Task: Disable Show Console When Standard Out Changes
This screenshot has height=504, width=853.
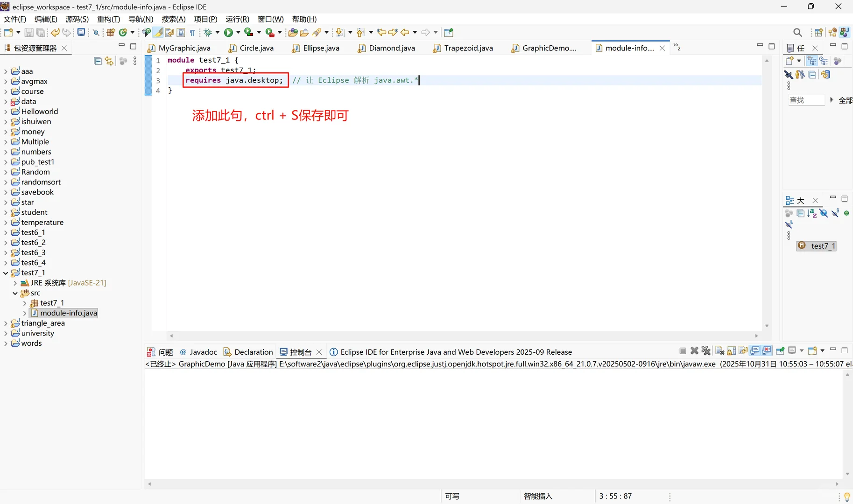Action: click(754, 351)
